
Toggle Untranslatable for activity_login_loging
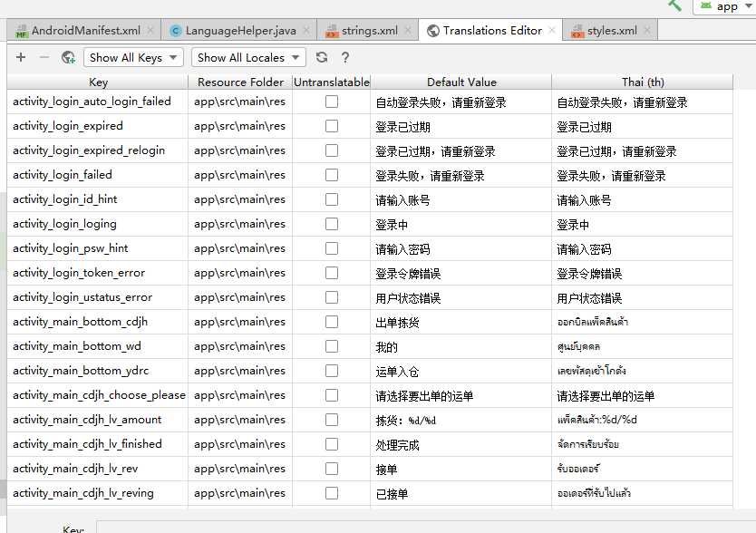[332, 224]
